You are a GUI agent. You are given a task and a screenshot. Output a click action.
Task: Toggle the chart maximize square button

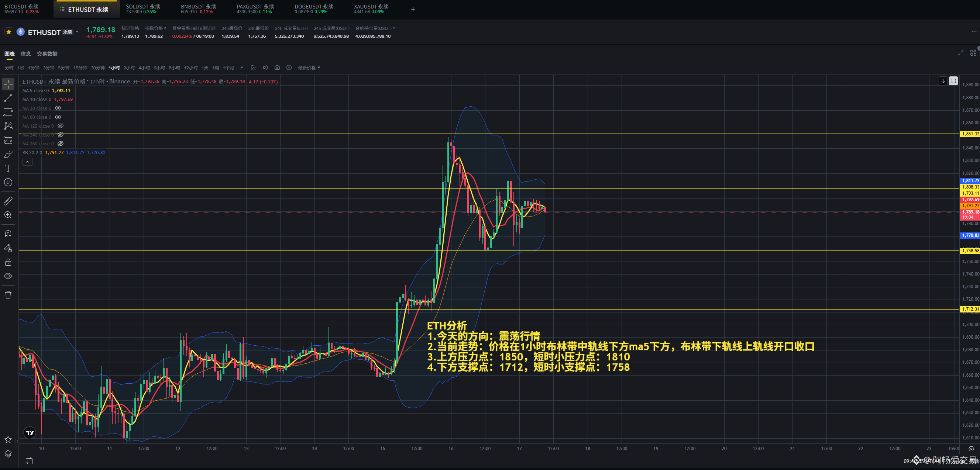tap(953, 81)
